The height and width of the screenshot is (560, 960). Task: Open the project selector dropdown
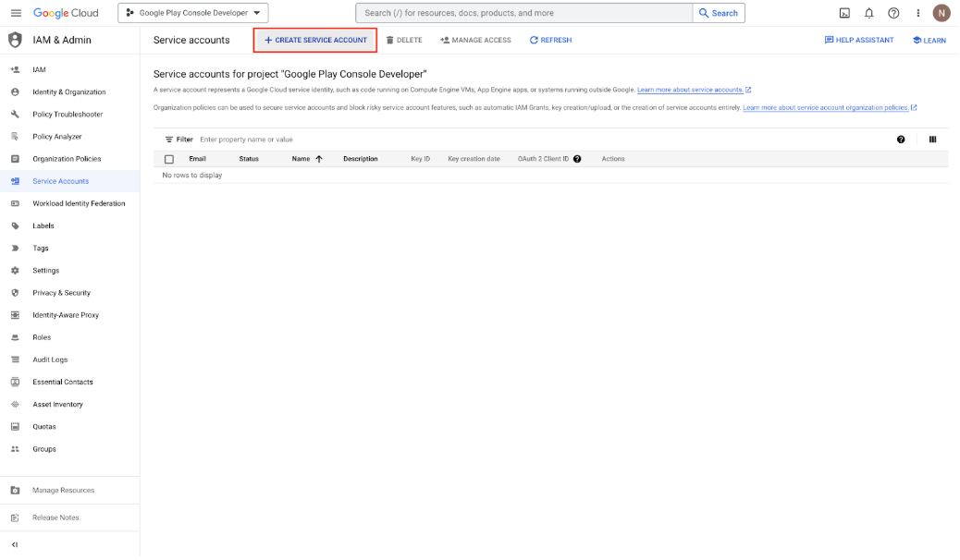coord(193,13)
